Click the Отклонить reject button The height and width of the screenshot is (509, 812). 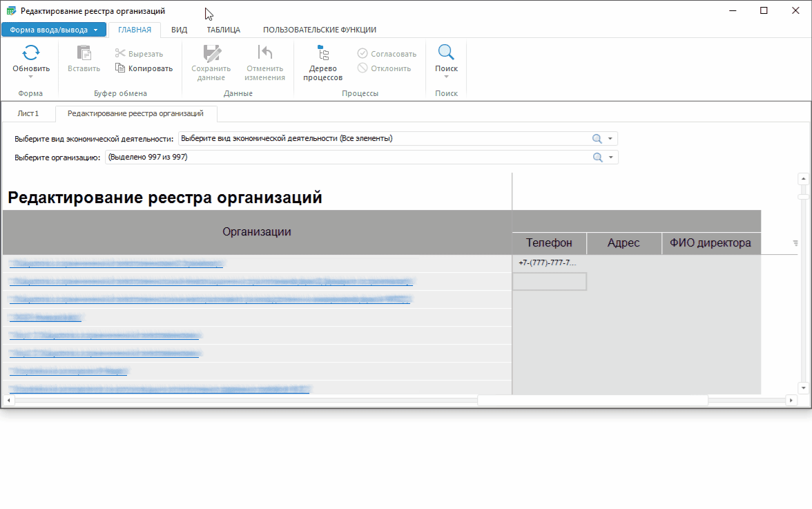coord(384,68)
